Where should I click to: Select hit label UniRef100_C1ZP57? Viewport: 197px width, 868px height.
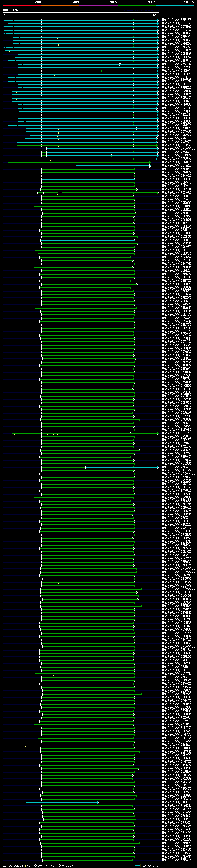(177, 237)
